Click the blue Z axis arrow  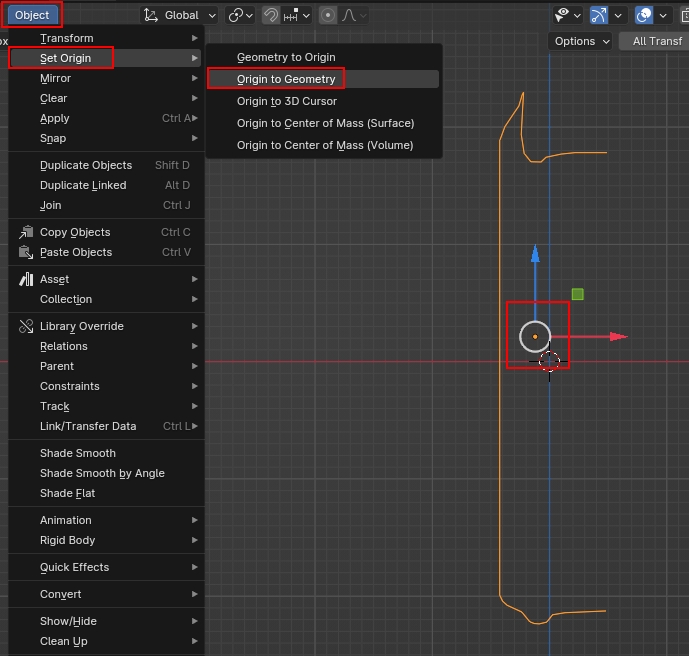535,255
